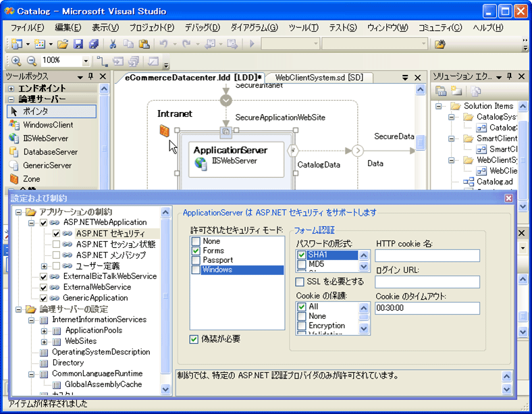Click the Open File folder icon
Screen dimensions: 532x414
63,44
